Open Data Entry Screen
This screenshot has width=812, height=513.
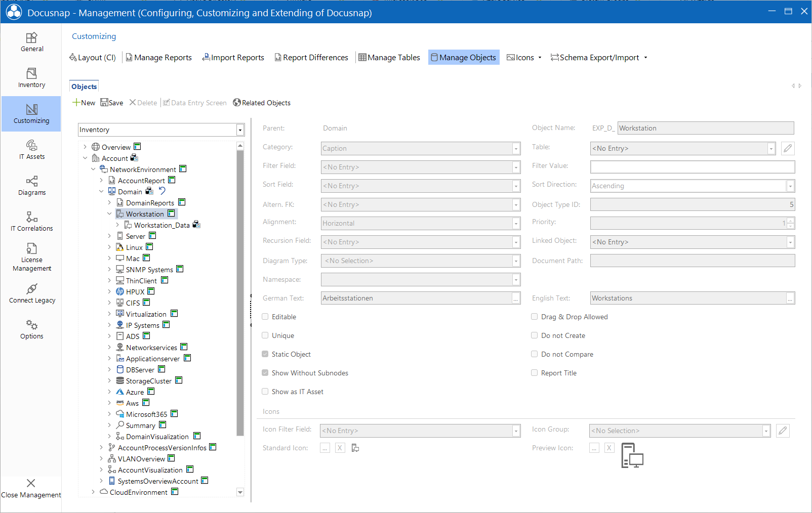tap(195, 103)
